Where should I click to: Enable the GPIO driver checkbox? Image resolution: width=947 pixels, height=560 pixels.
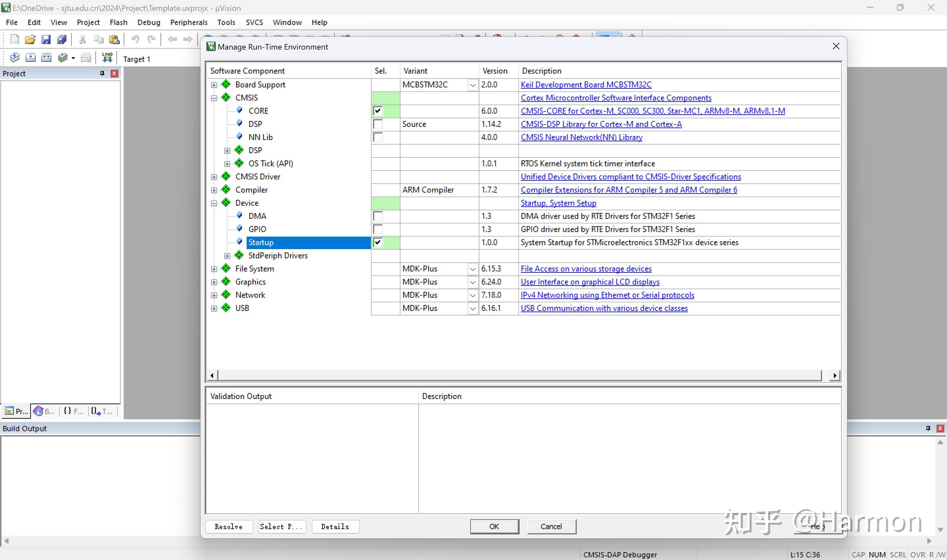click(378, 229)
